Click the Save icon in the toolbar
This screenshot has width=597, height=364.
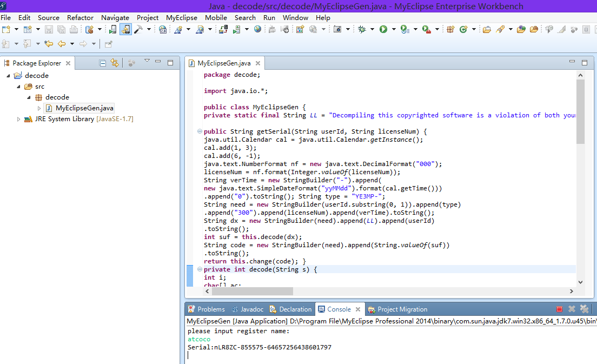tap(49, 29)
